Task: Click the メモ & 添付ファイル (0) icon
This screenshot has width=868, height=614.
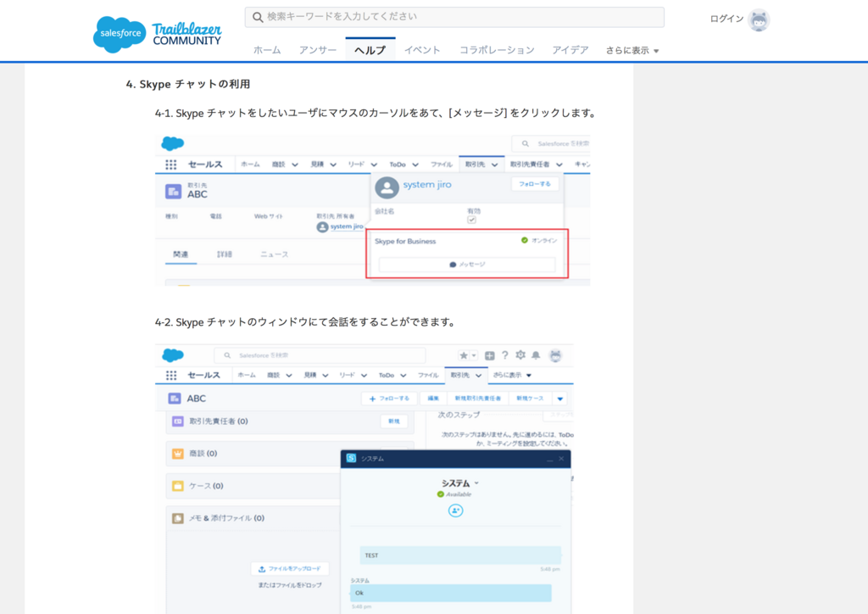Action: 178,518
